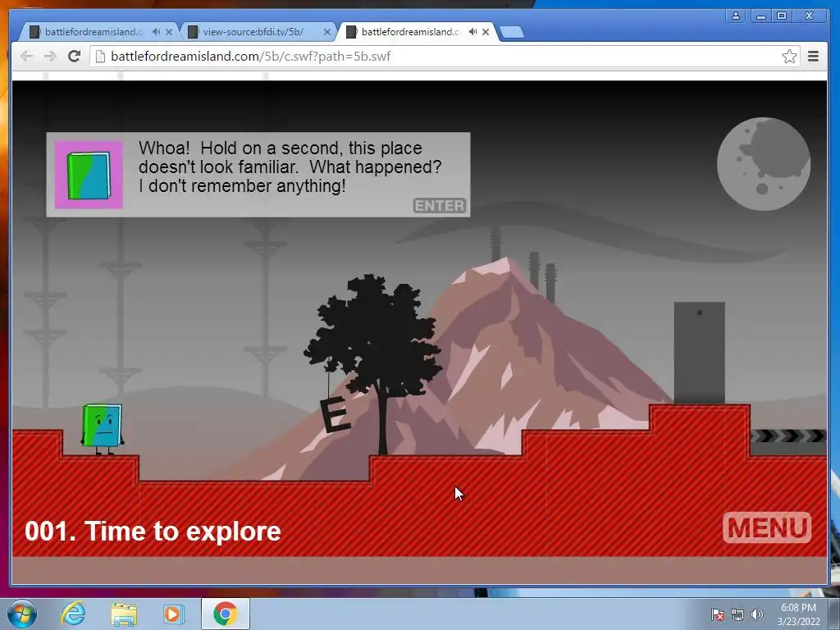Click the grey exit door
The image size is (840, 630).
coord(699,353)
